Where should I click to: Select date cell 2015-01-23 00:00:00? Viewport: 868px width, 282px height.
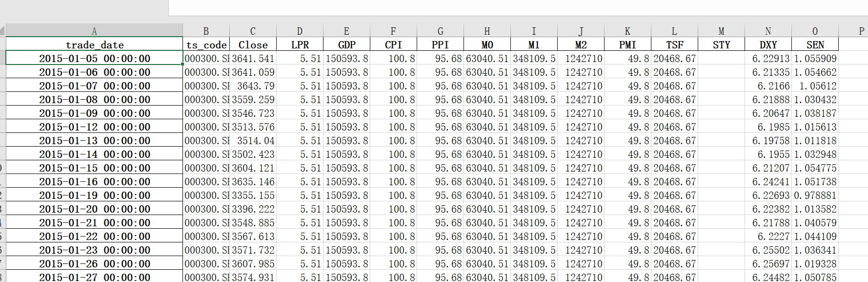[x=94, y=250]
